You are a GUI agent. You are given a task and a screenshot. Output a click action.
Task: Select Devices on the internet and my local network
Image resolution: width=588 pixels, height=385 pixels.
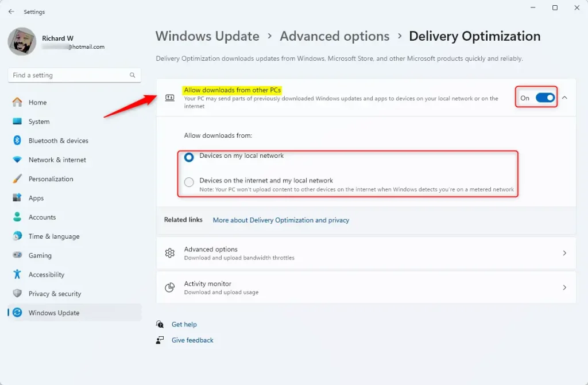click(x=189, y=182)
